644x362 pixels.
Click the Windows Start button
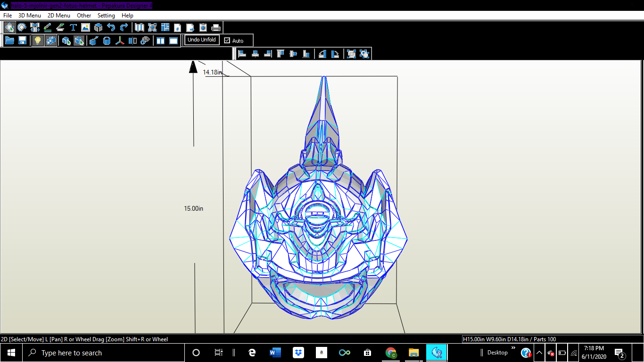pos(11,353)
